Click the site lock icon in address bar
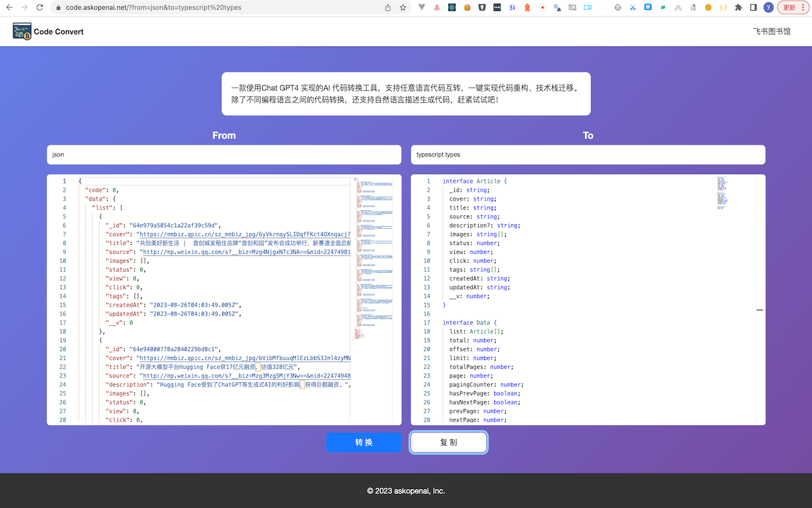Image resolution: width=812 pixels, height=508 pixels. (x=58, y=8)
